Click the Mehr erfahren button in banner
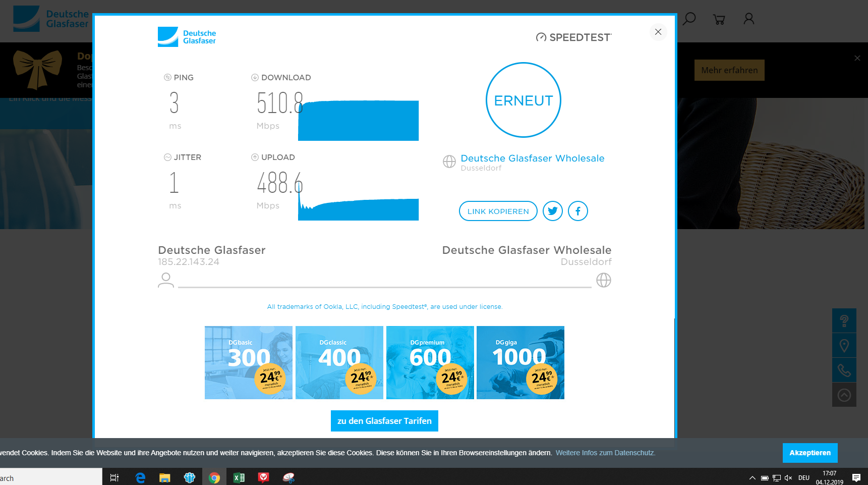Image resolution: width=868 pixels, height=485 pixels. 729,70
